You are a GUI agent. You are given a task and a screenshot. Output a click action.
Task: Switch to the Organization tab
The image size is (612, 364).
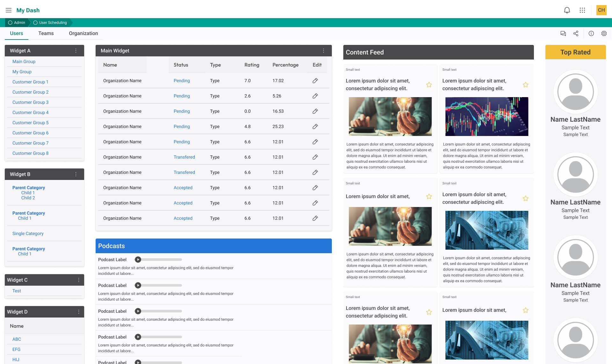click(x=83, y=33)
